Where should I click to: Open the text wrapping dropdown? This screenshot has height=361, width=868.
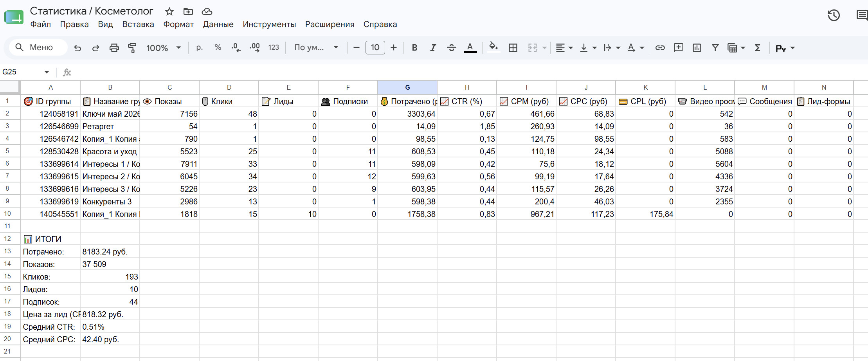point(612,48)
